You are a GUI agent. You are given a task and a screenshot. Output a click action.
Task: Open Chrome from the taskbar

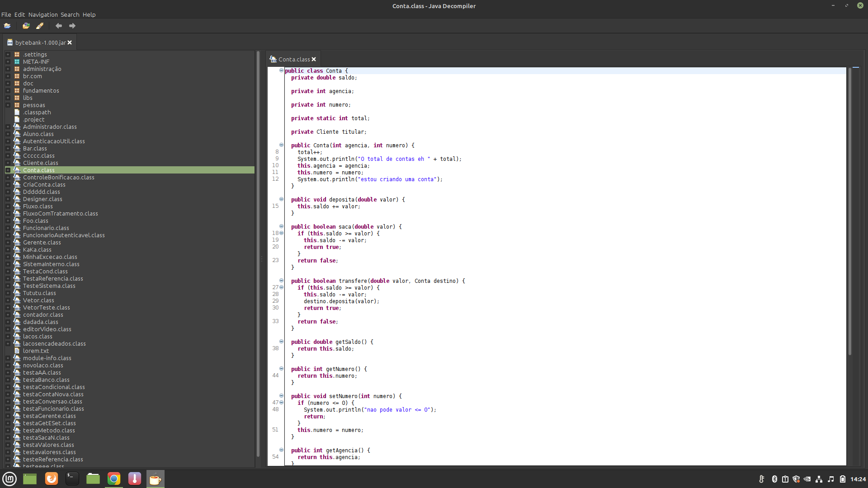coord(114,479)
